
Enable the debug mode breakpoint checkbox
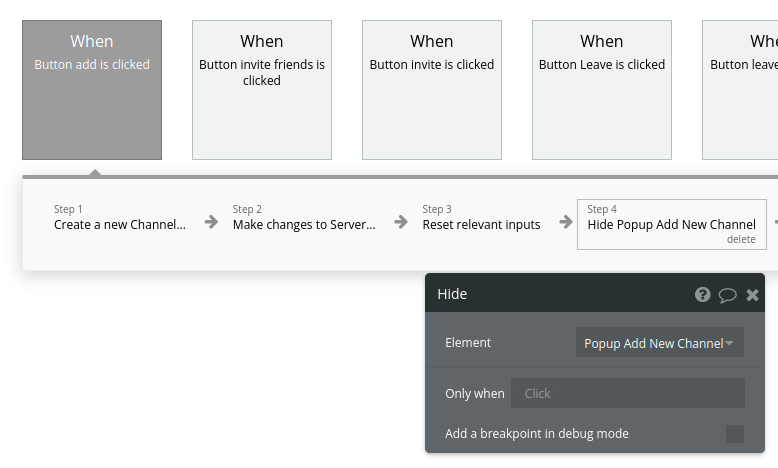[735, 434]
